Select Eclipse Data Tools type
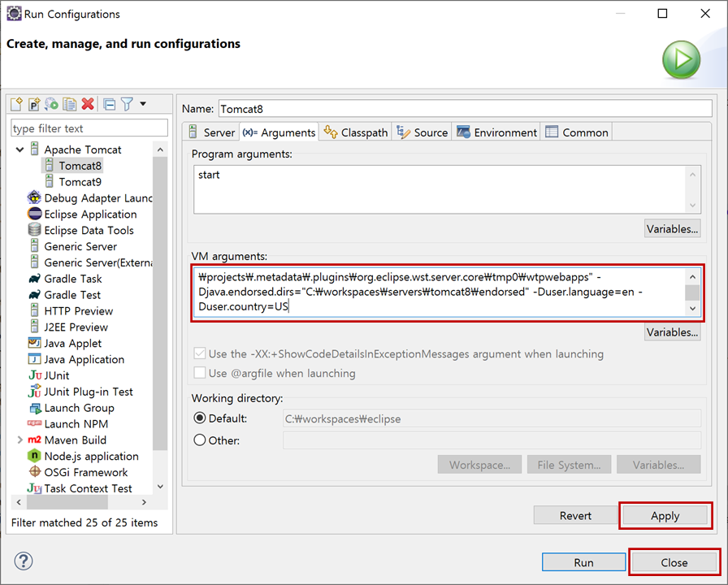This screenshot has height=585, width=728. coord(81,230)
